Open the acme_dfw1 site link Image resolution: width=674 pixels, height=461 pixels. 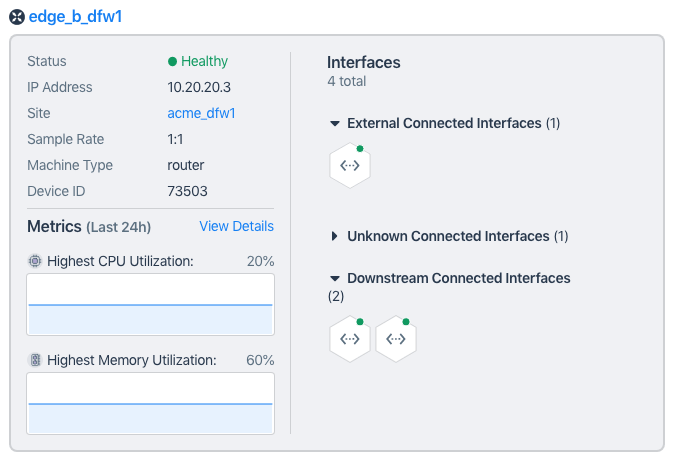(x=201, y=113)
